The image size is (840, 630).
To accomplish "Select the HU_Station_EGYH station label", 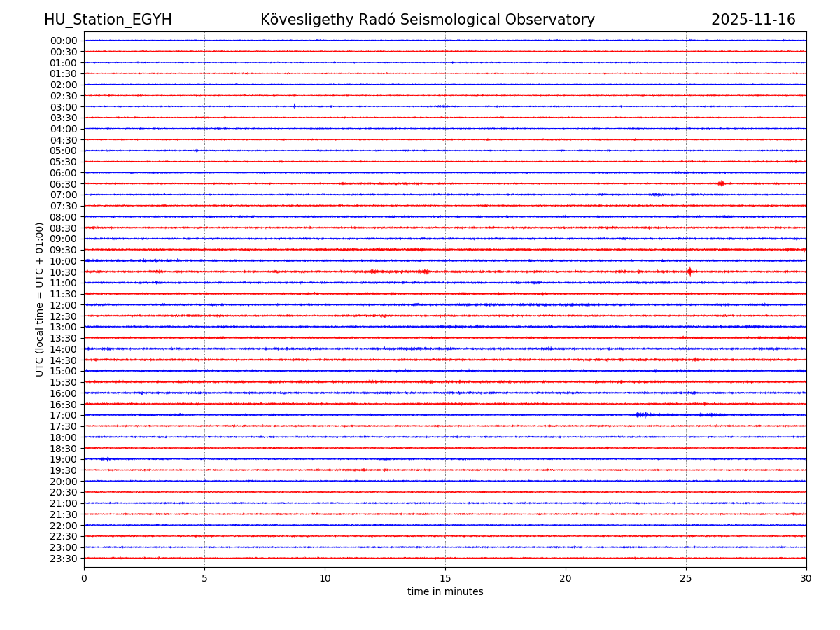I will (x=108, y=20).
